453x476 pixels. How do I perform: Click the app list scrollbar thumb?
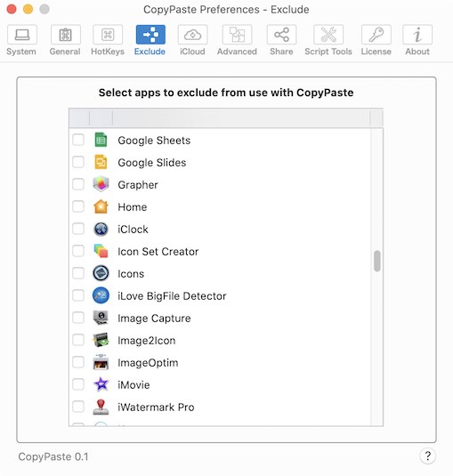(x=377, y=261)
